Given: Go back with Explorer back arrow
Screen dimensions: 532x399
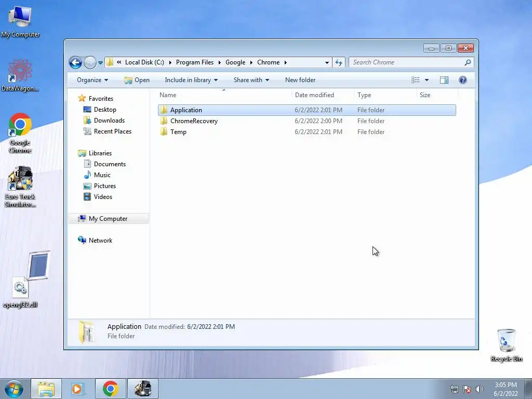Looking at the screenshot, I should (x=75, y=62).
